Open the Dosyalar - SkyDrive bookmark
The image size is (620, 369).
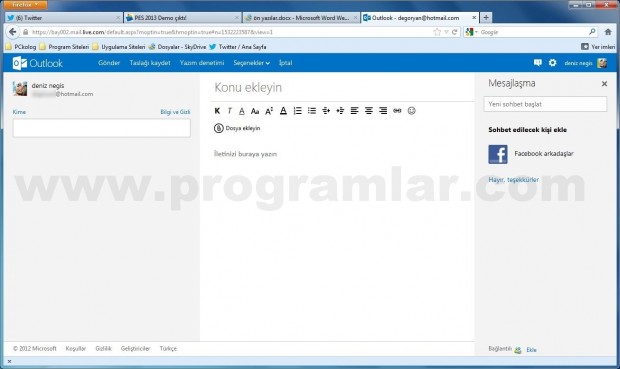click(177, 47)
